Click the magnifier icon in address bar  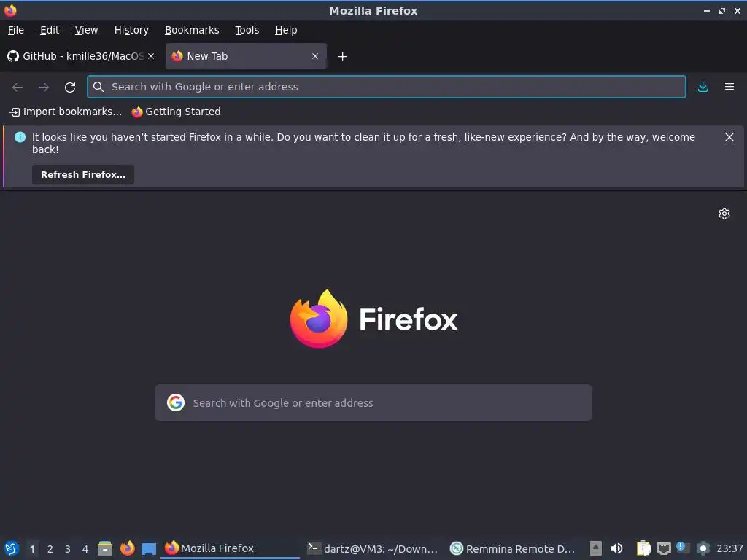click(x=98, y=87)
